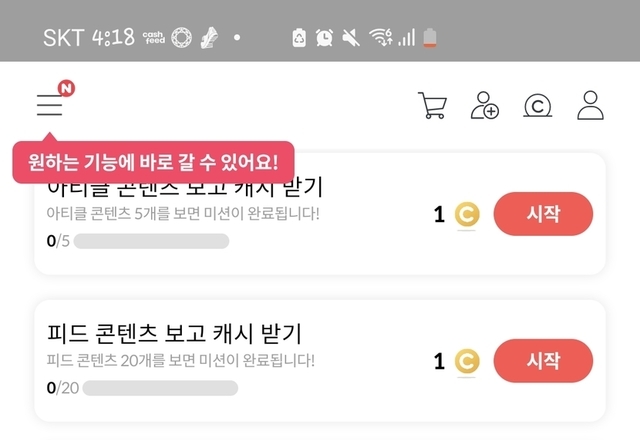Tap the article mission description text
This screenshot has width=640, height=440.
point(183,213)
